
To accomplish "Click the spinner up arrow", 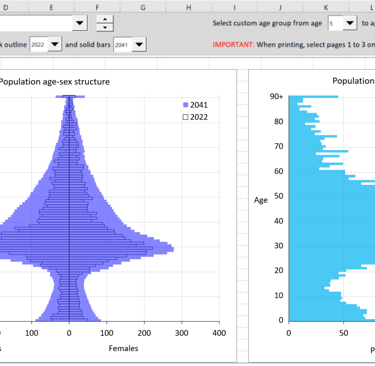I will [105, 19].
